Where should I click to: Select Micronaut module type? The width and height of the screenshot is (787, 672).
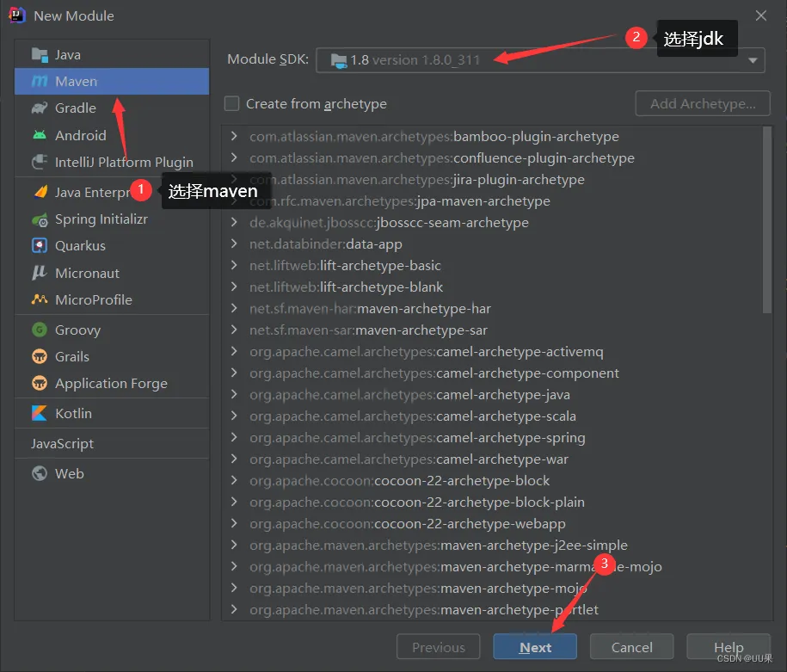tap(112, 273)
